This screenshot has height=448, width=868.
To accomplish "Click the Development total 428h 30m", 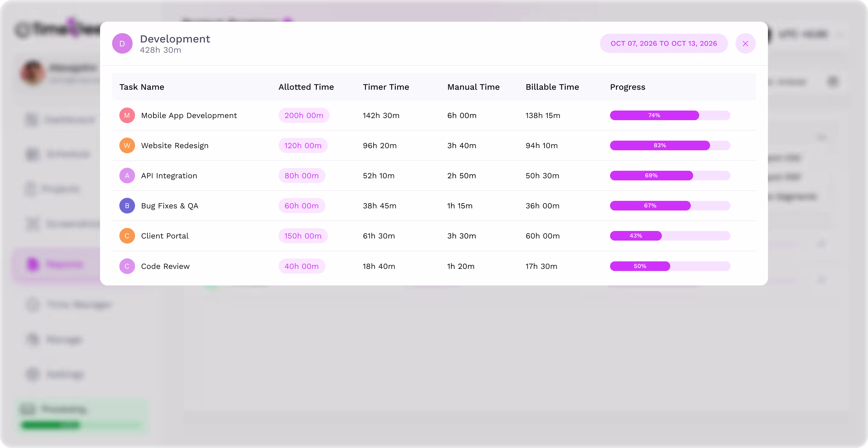I will pyautogui.click(x=160, y=50).
